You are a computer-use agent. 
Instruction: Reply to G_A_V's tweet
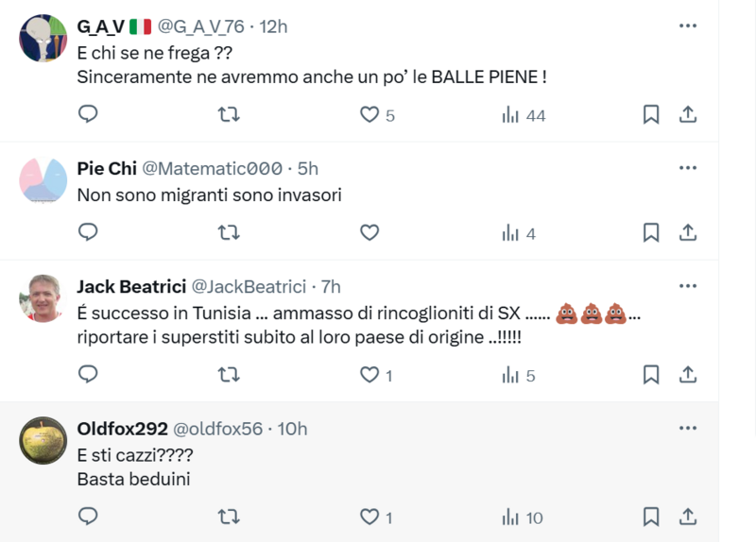[x=88, y=114]
